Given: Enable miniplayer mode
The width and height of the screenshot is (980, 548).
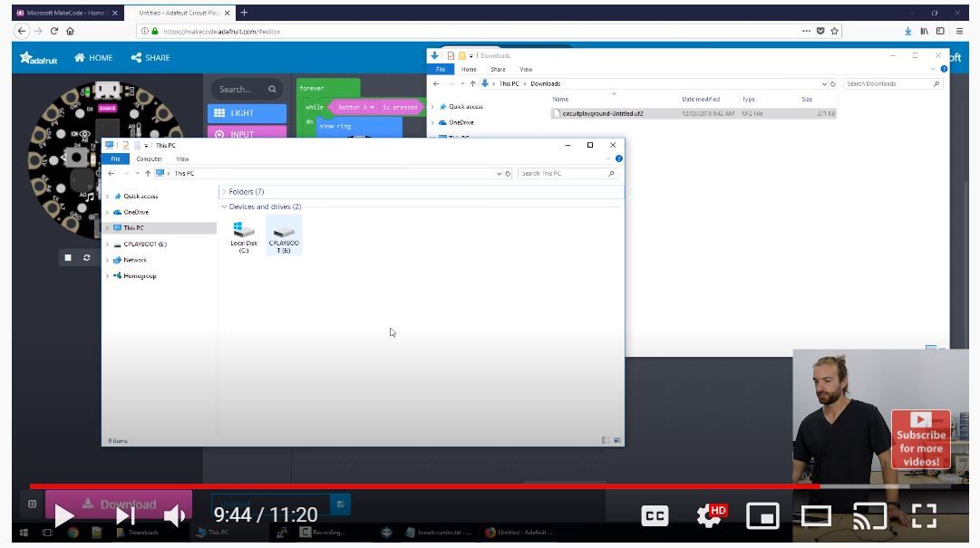Looking at the screenshot, I should (762, 516).
